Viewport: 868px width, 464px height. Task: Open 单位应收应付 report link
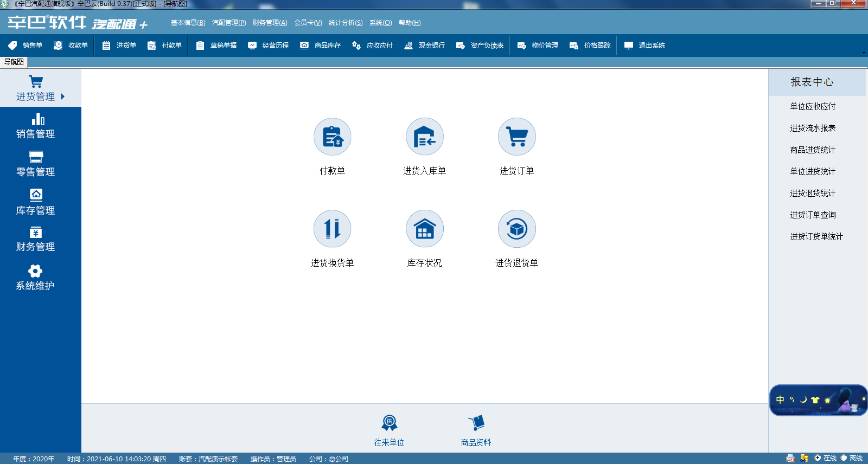tap(813, 106)
